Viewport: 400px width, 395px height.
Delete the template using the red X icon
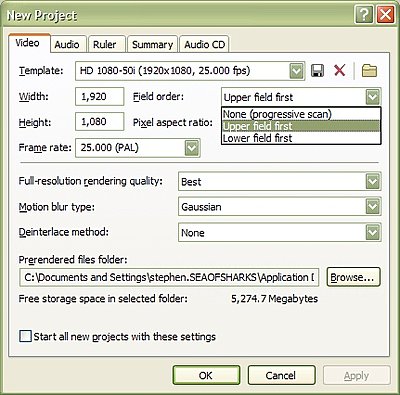(x=340, y=70)
